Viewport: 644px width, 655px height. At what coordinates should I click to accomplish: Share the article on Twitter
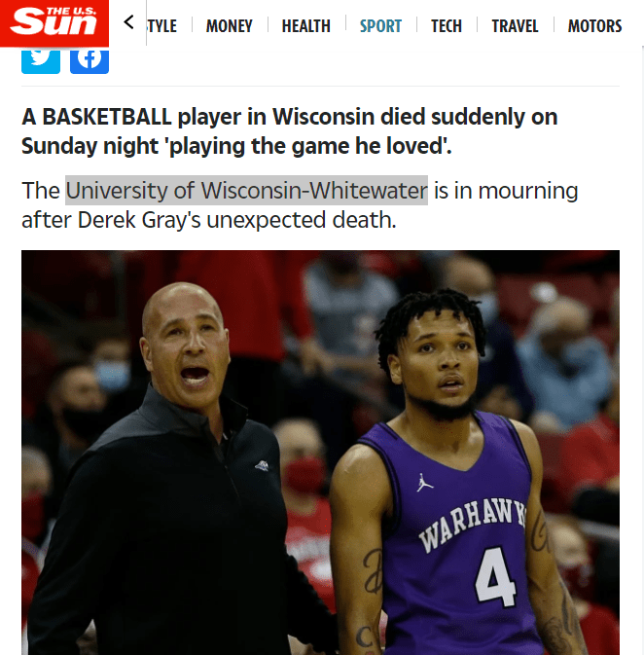(41, 60)
